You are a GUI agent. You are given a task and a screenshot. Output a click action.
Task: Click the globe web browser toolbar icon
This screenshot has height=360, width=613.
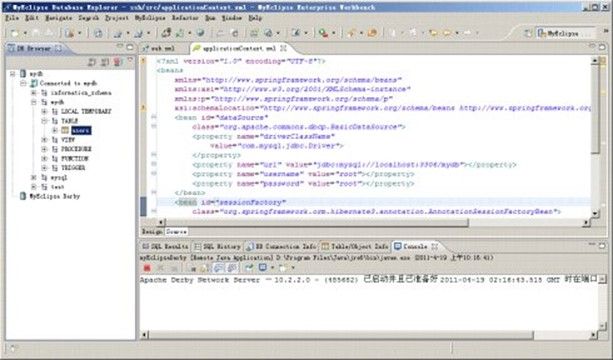[x=200, y=34]
